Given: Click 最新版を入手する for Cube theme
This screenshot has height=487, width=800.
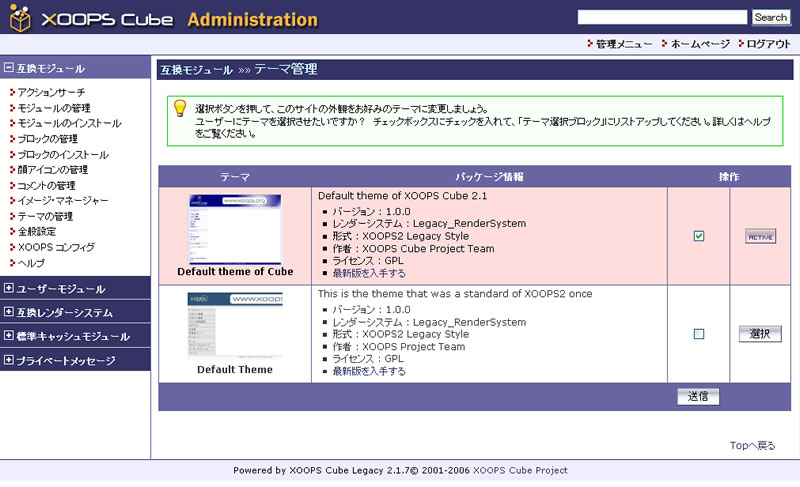Looking at the screenshot, I should [369, 273].
